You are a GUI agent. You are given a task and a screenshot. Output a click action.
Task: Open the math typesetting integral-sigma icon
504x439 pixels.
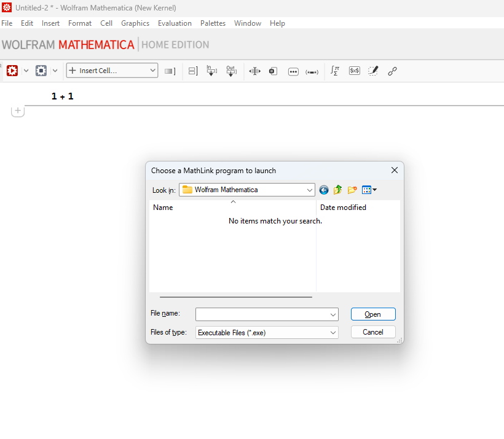pyautogui.click(x=335, y=71)
